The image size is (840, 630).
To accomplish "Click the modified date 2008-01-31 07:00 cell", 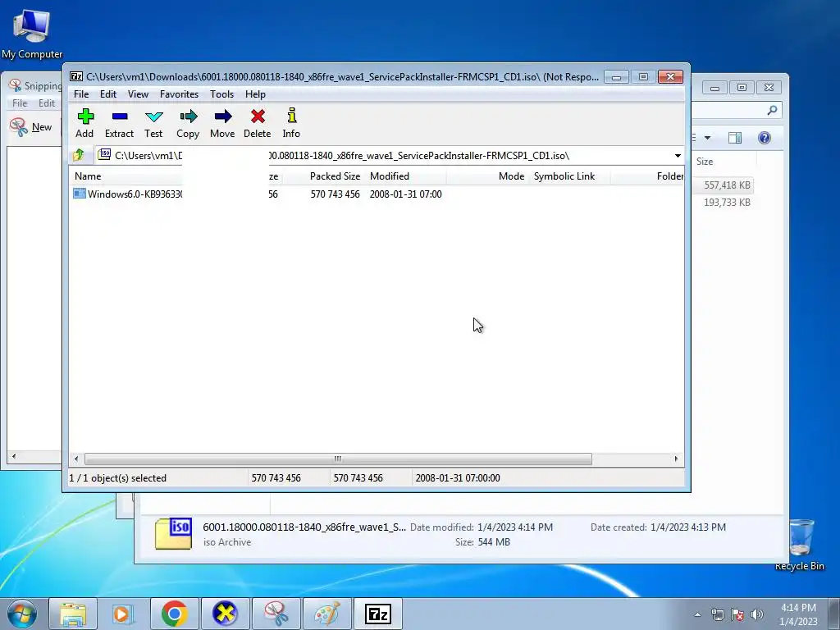I will (405, 194).
